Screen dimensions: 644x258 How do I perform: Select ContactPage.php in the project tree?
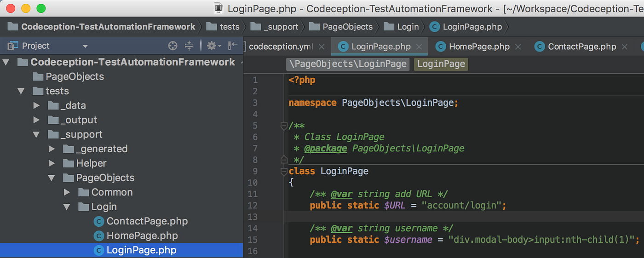(x=147, y=221)
